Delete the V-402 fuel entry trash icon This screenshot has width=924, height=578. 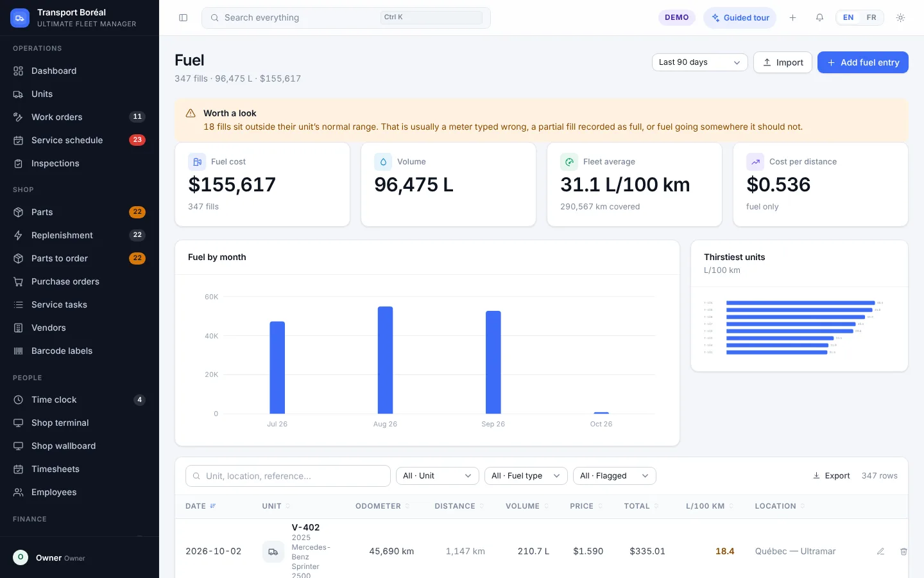(903, 552)
